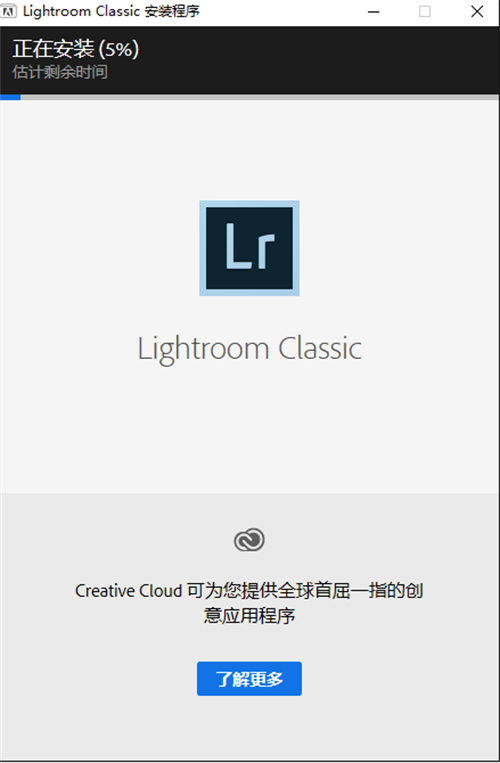Viewport: 500px width, 763px height.
Task: Minimize the Lightroom Classic installer window
Action: point(374,12)
